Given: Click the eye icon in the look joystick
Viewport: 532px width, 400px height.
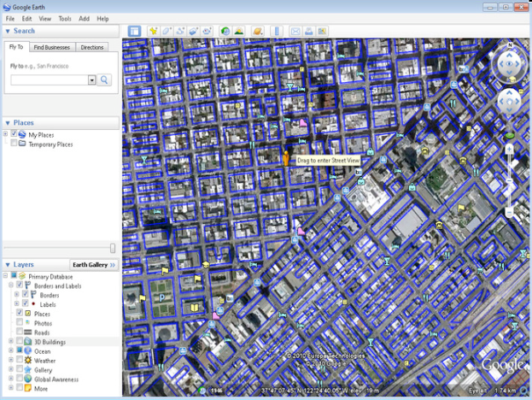Looking at the screenshot, I should (x=509, y=63).
